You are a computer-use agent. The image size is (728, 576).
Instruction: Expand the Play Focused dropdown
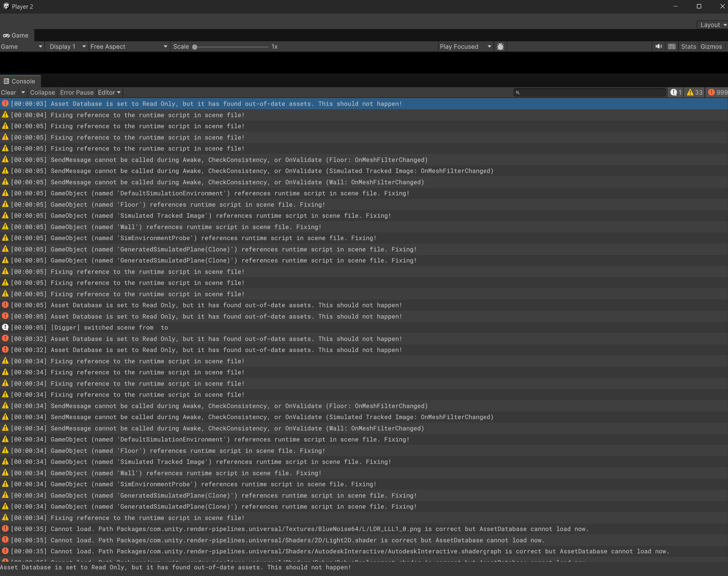(x=465, y=46)
